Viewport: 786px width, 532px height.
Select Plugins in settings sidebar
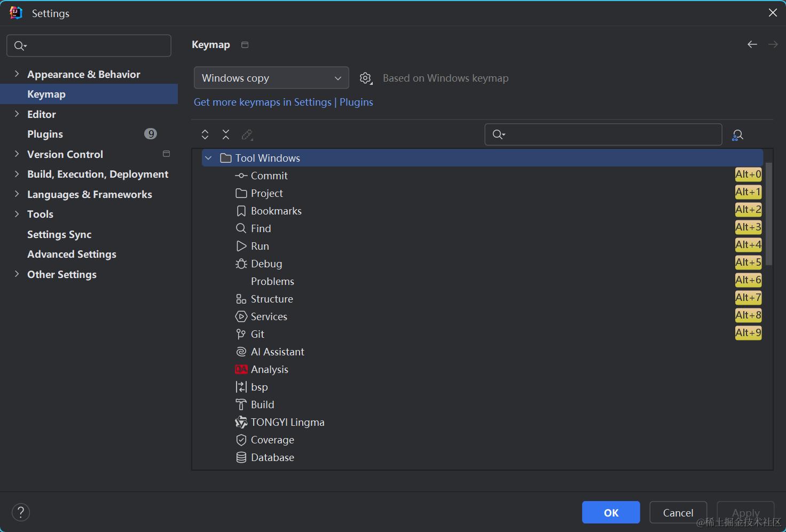point(45,134)
